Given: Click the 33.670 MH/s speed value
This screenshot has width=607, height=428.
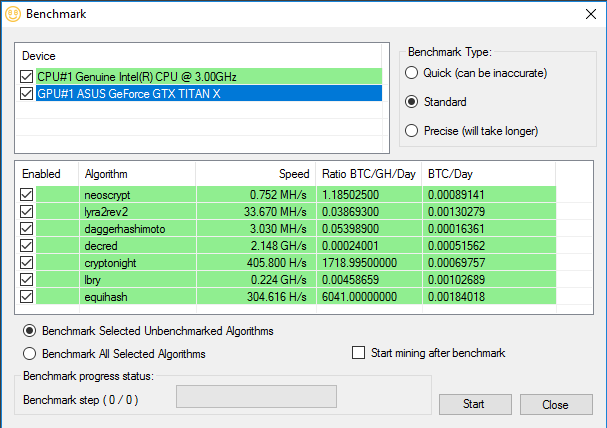Looking at the screenshot, I should point(275,212).
